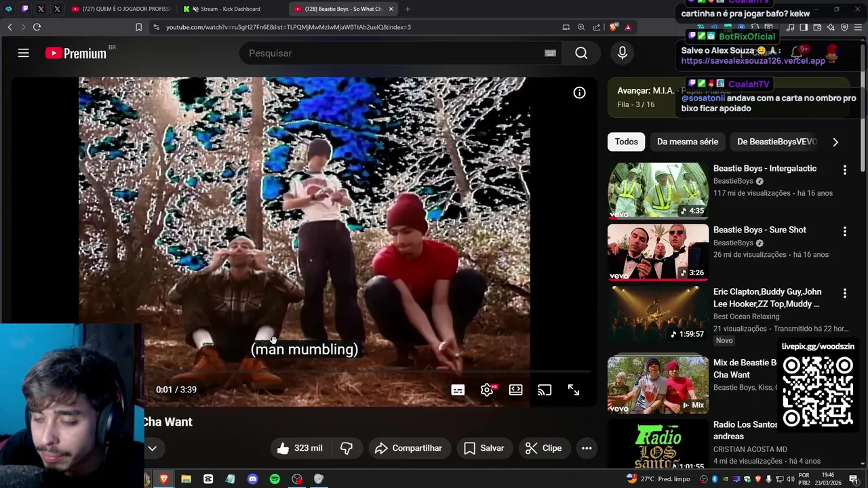Open a new browser tab

click(x=408, y=9)
